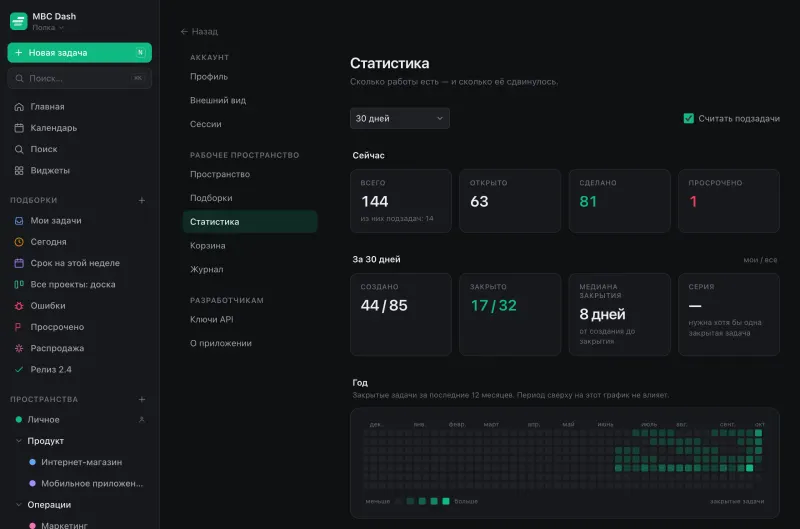Image resolution: width=800 pixels, height=529 pixels.
Task: Click the N shortcut badge on Новая задача
Action: coord(140,53)
